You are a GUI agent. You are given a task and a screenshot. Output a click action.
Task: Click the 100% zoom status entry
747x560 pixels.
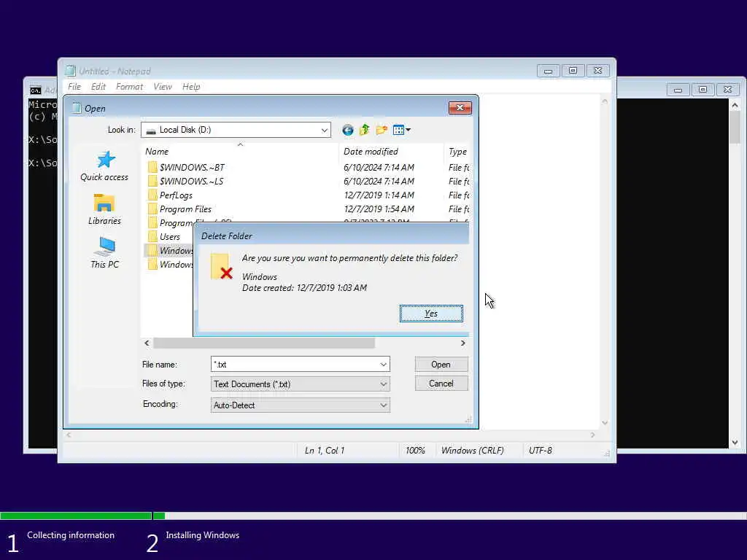tap(415, 451)
